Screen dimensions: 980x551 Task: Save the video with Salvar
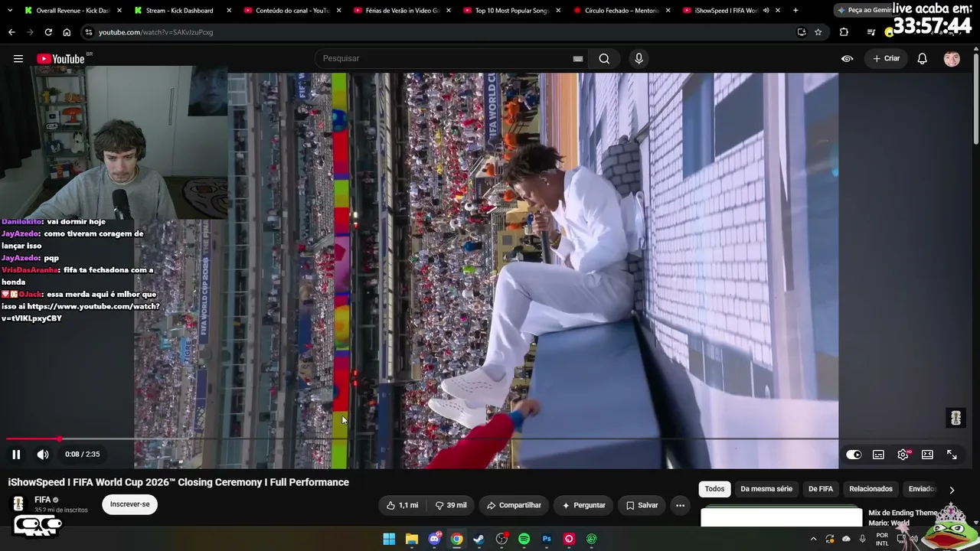point(642,505)
